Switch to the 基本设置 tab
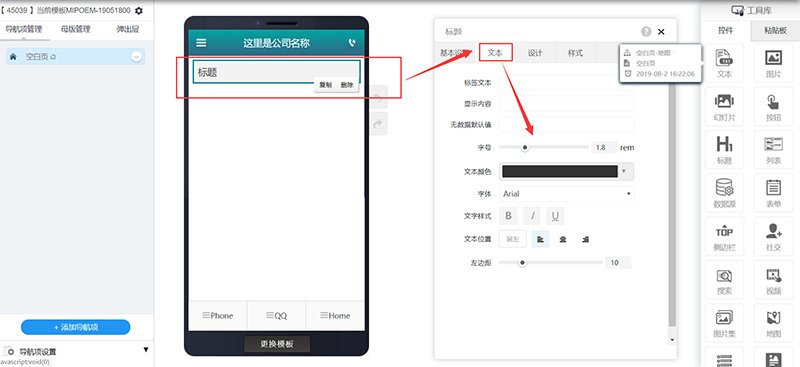 [x=455, y=53]
